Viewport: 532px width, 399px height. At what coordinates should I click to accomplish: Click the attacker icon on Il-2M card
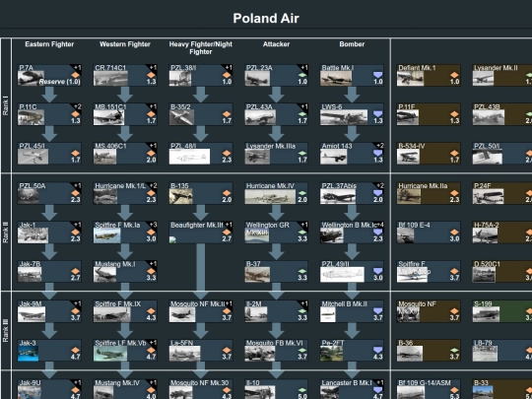coord(302,311)
